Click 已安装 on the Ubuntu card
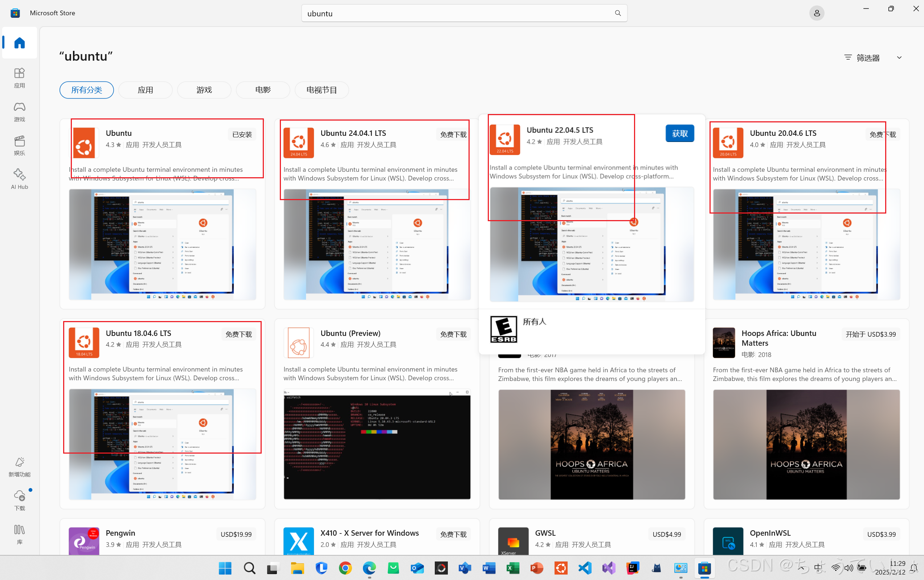The width and height of the screenshot is (924, 580). (242, 135)
